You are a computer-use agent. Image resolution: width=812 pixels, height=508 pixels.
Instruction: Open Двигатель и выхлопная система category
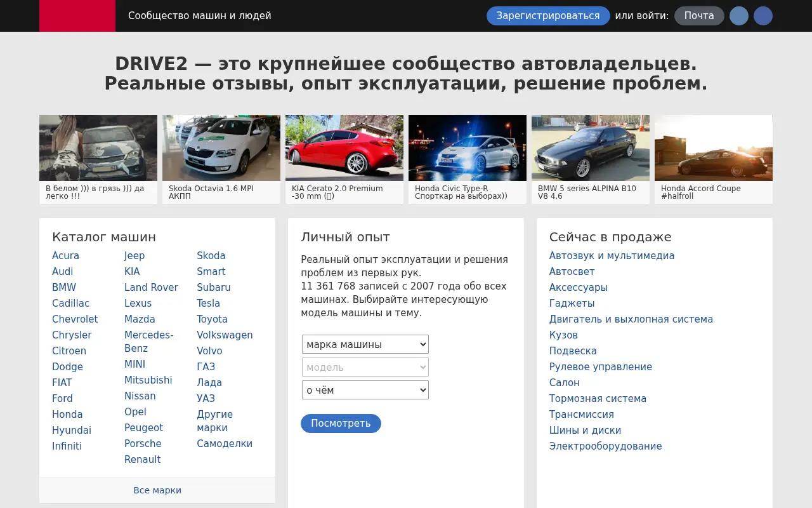click(631, 319)
